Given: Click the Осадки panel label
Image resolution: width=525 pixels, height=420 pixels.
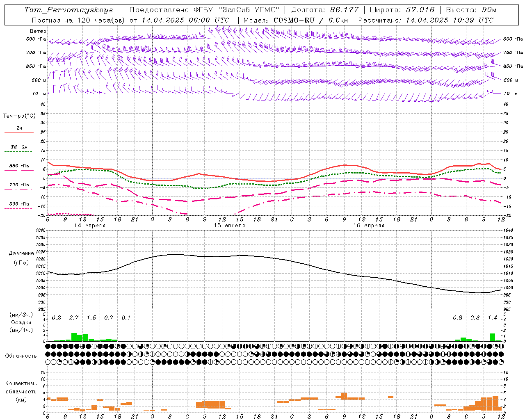Looking at the screenshot, I should 21,322.
